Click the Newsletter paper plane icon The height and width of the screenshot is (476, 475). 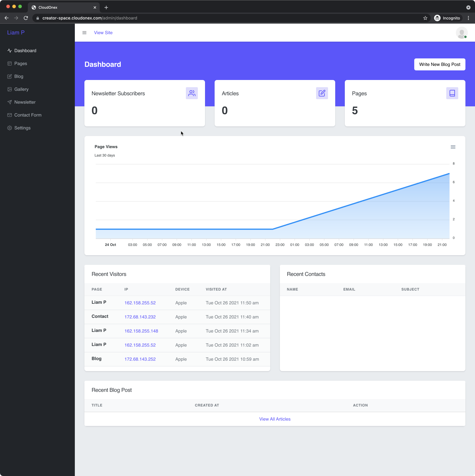coord(10,102)
